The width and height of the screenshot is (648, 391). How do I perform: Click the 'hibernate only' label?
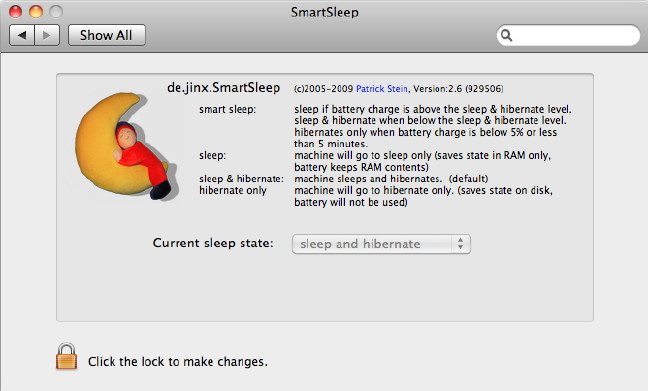click(x=233, y=190)
